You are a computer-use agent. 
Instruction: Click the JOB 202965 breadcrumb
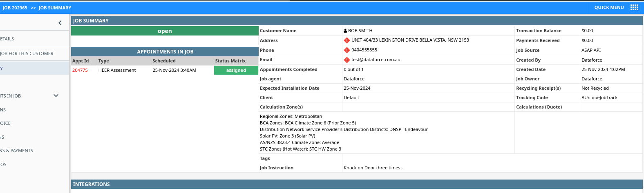click(x=15, y=8)
